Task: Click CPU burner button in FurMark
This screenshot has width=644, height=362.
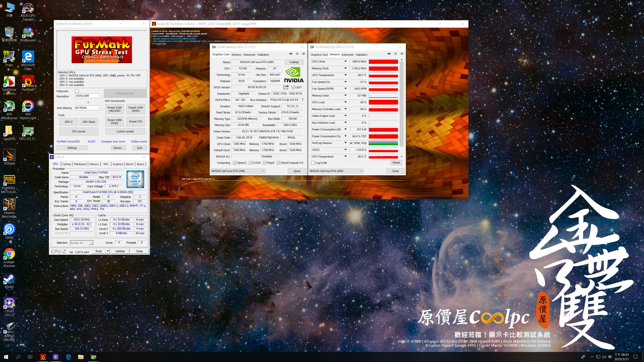Action: coord(79,131)
